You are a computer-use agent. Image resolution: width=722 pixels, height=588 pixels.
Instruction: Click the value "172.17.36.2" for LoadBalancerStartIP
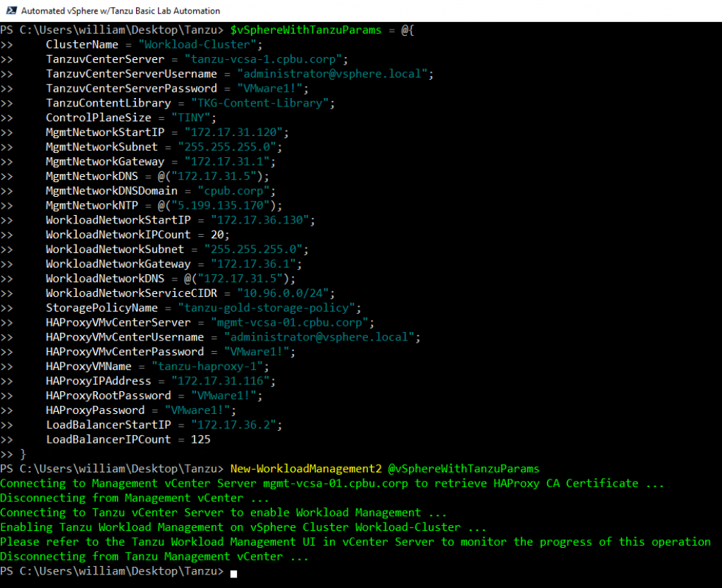pos(233,425)
